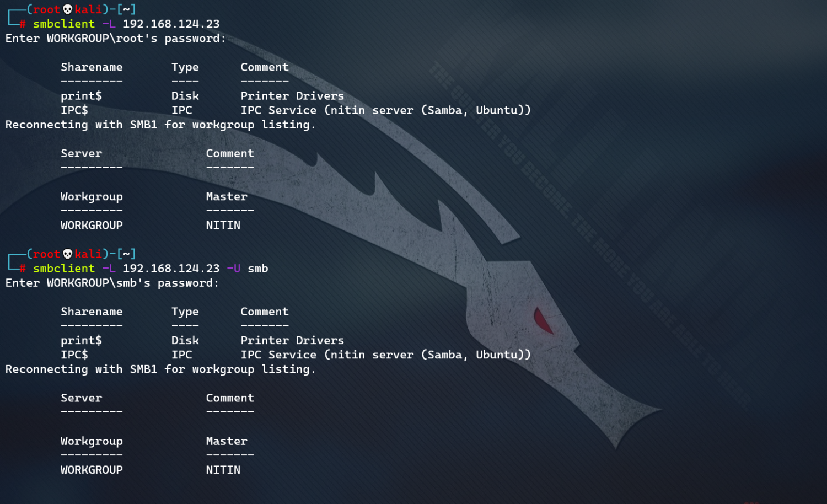Click 'smbclient' in the command without a username
827x504 pixels.
click(x=64, y=24)
